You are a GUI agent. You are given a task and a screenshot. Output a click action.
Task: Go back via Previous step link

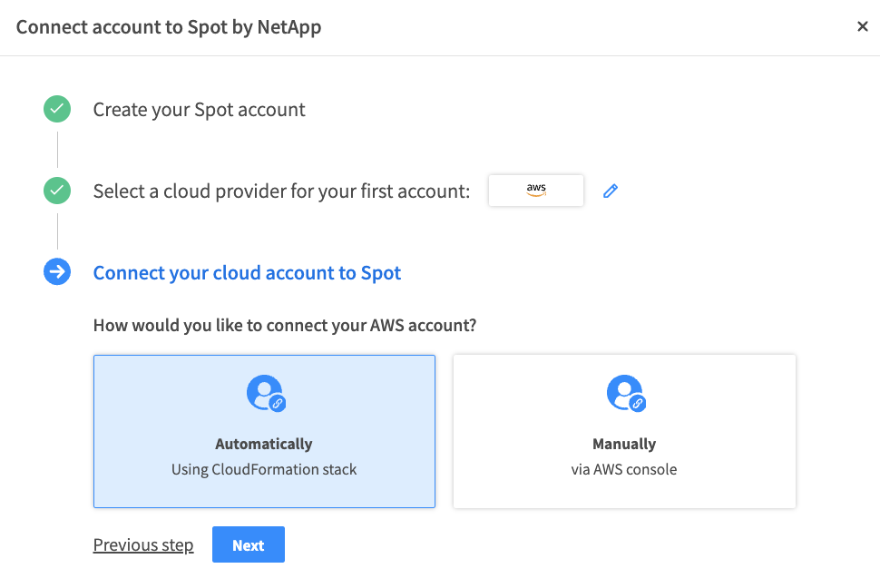(143, 544)
